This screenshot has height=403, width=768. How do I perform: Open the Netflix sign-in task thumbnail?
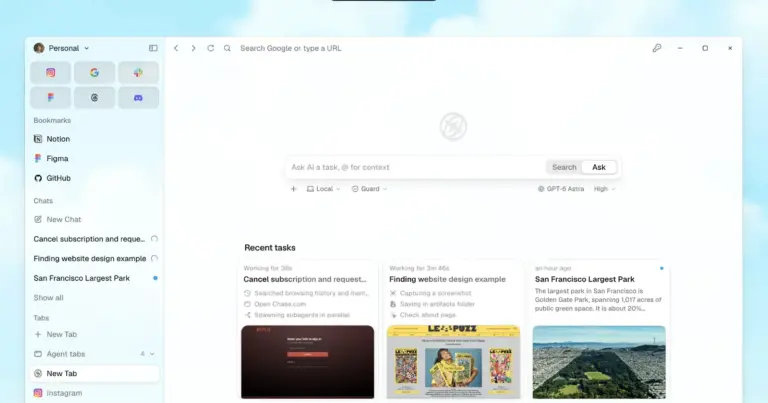pyautogui.click(x=308, y=361)
